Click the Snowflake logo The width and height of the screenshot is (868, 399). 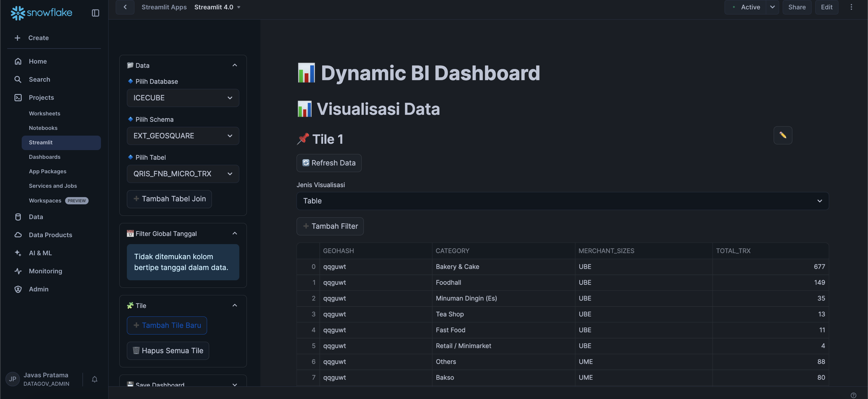41,13
